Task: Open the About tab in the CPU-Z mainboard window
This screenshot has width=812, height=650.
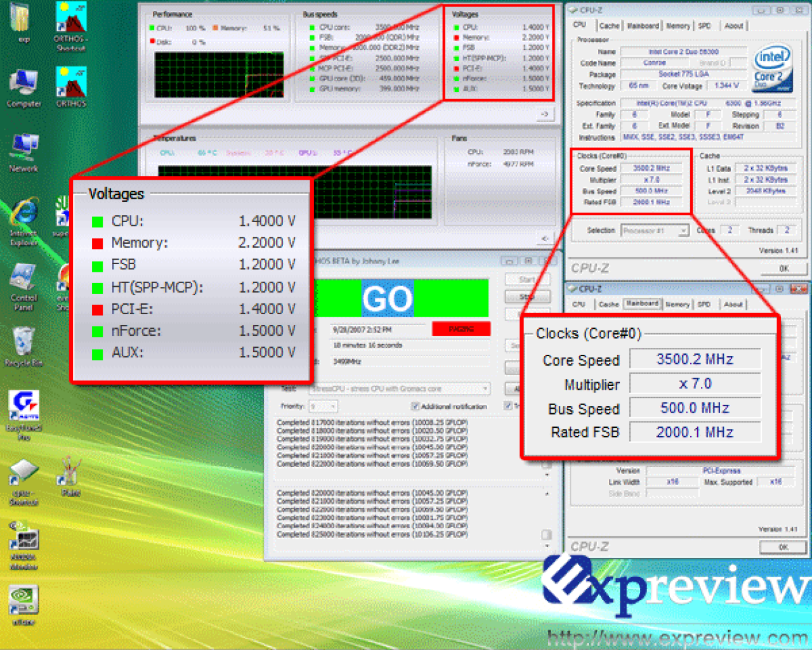Action: pyautogui.click(x=733, y=305)
